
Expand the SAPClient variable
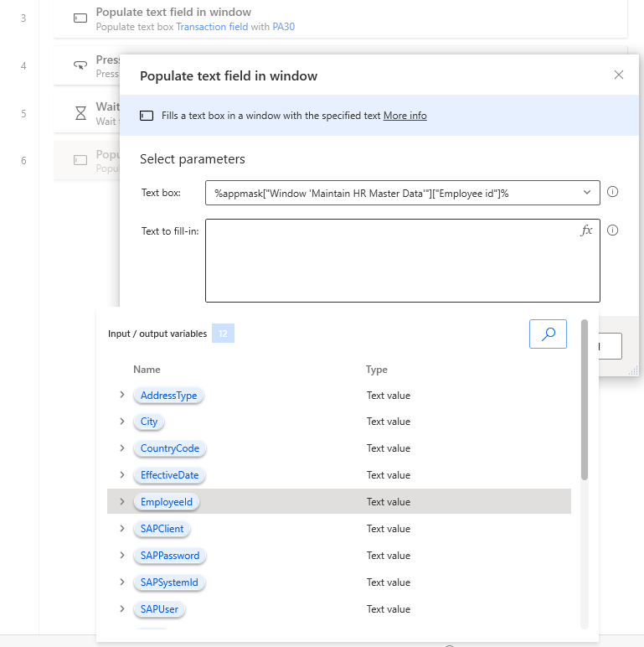click(x=122, y=529)
